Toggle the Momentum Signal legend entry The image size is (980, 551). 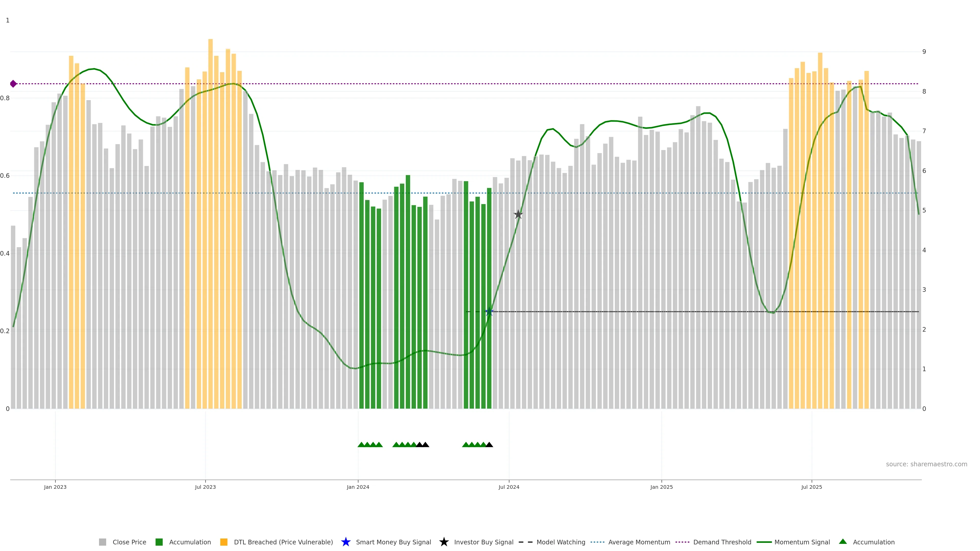pos(802,542)
